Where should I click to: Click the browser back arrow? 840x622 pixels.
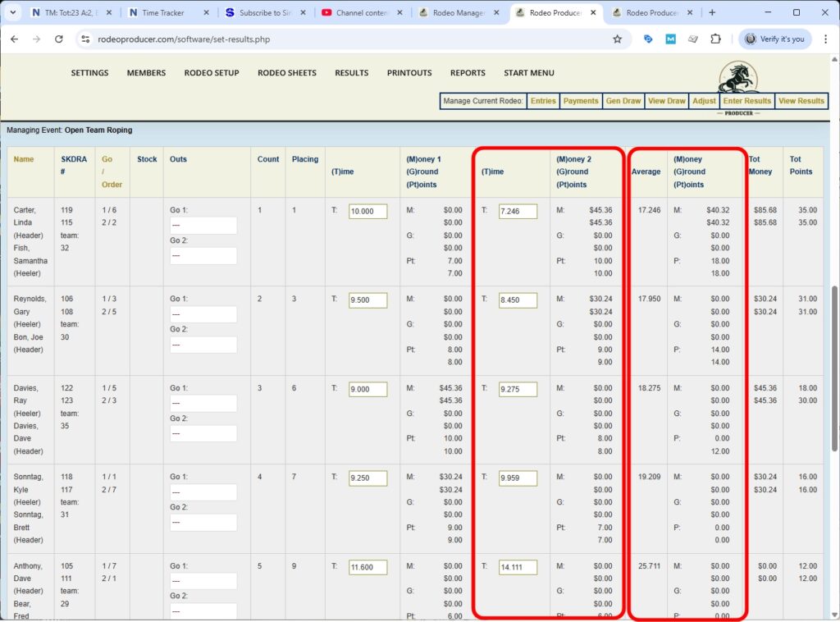point(14,39)
